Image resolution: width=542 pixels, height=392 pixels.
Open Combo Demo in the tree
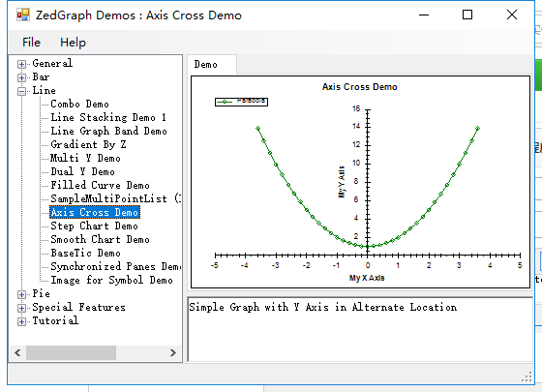79,105
